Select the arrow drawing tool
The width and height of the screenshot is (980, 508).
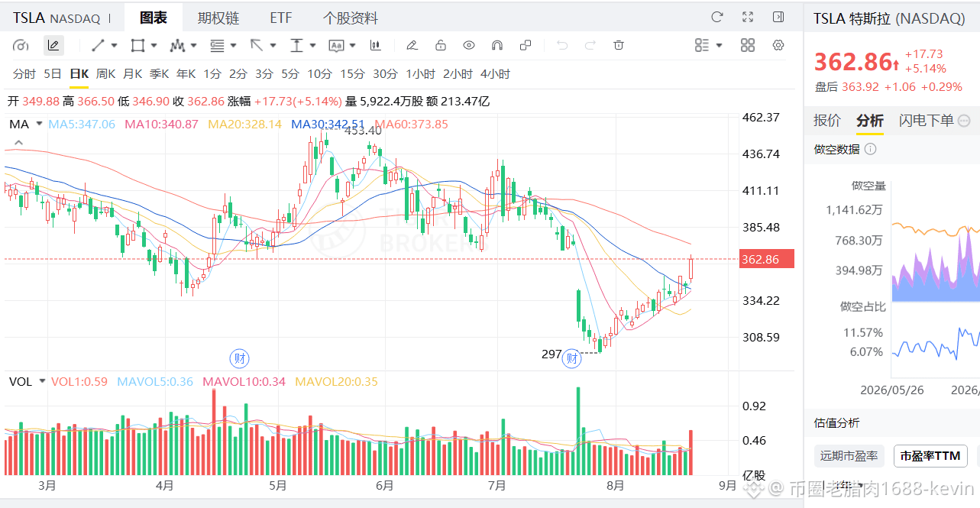coord(257,46)
